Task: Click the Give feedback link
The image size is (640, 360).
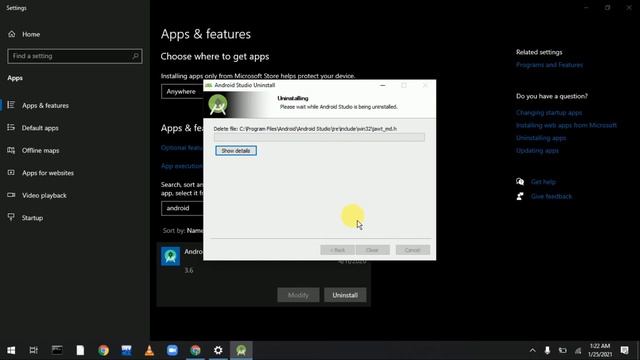Action: [x=551, y=196]
